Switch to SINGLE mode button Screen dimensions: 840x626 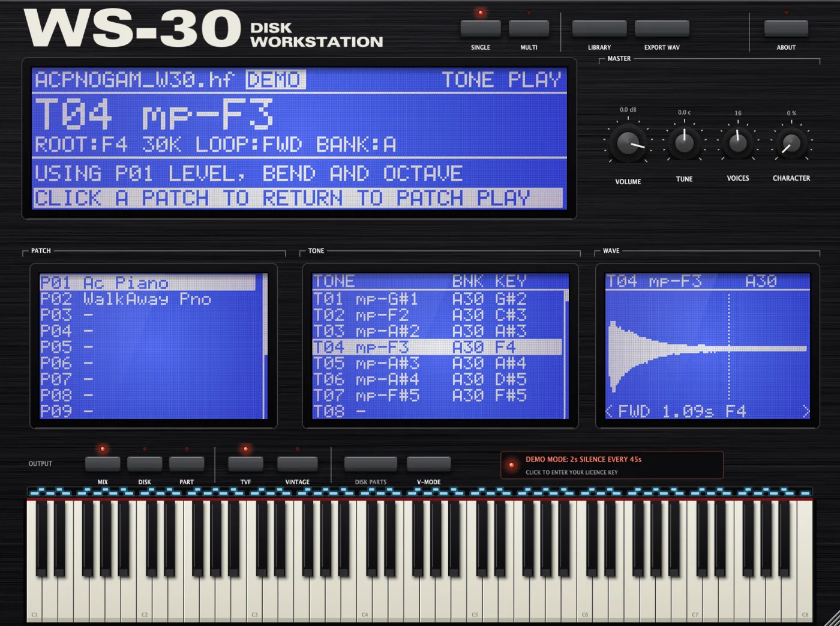(x=481, y=29)
